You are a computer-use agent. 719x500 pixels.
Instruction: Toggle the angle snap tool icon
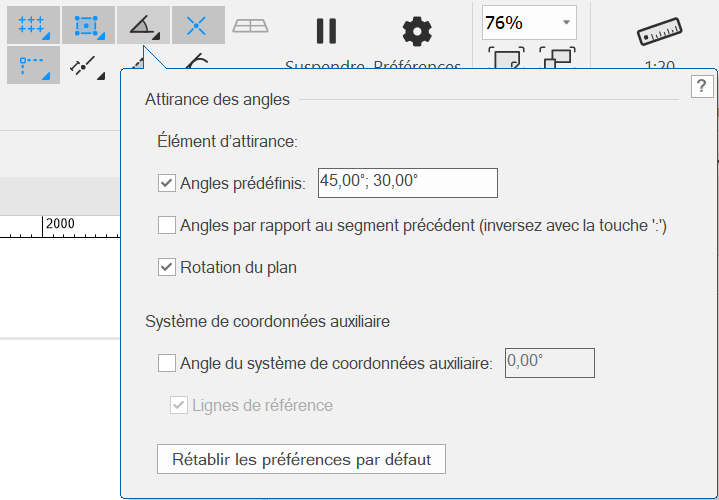click(140, 24)
